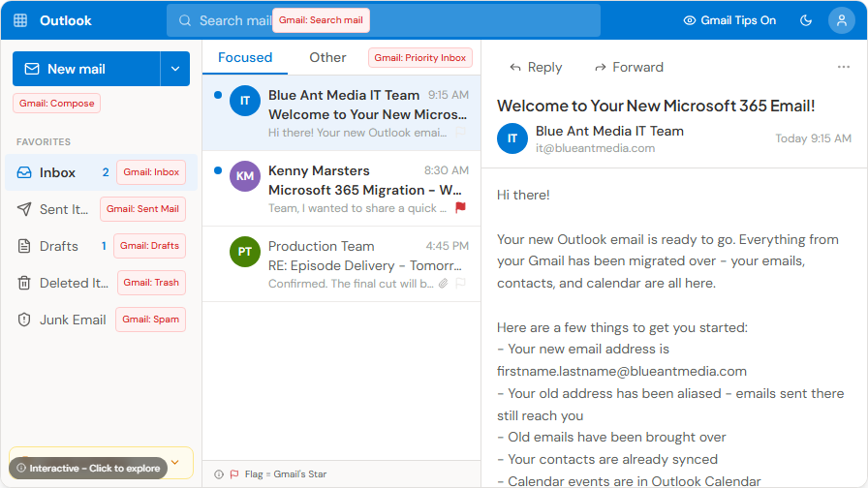Click the sender IT avatar in reading pane

[512, 138]
